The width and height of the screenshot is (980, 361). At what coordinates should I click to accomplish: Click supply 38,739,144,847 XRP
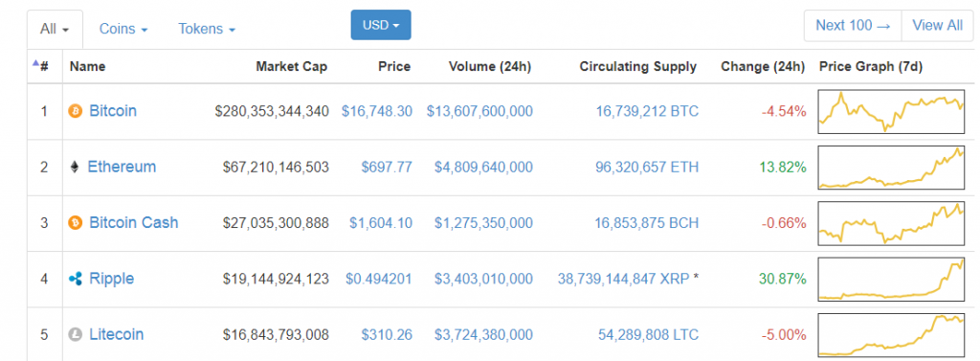(x=624, y=279)
